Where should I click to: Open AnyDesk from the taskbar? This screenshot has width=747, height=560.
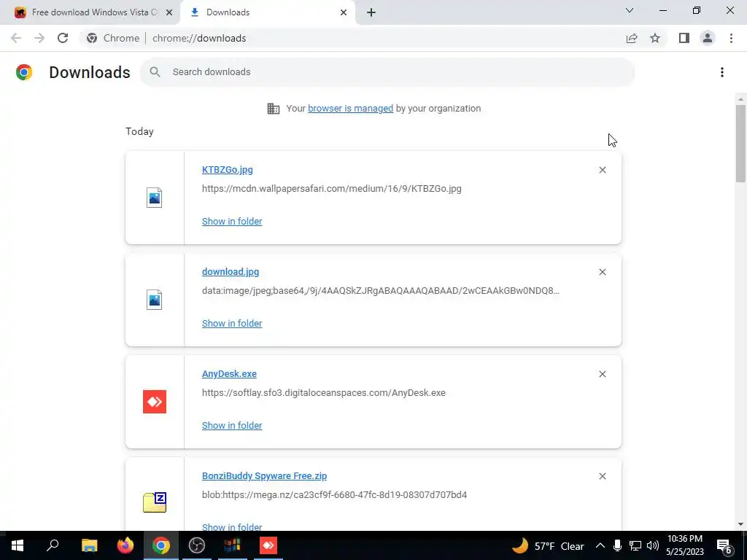coord(268,545)
